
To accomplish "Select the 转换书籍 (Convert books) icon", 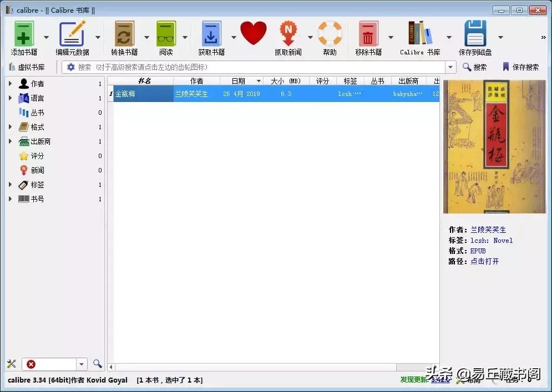I will [x=124, y=34].
